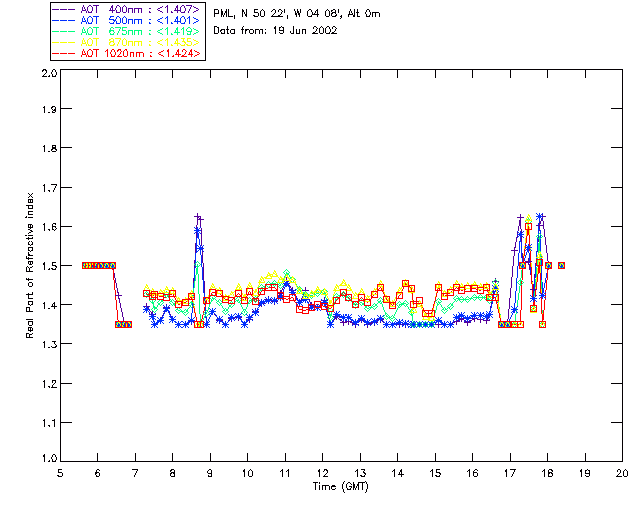The height and width of the screenshot is (512, 640).
Task: Click the 1.0 y-axis tick label
Action: point(49,459)
